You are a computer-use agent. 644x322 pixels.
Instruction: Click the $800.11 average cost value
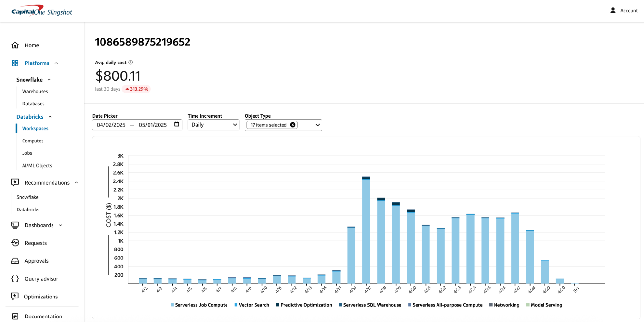[118, 76]
